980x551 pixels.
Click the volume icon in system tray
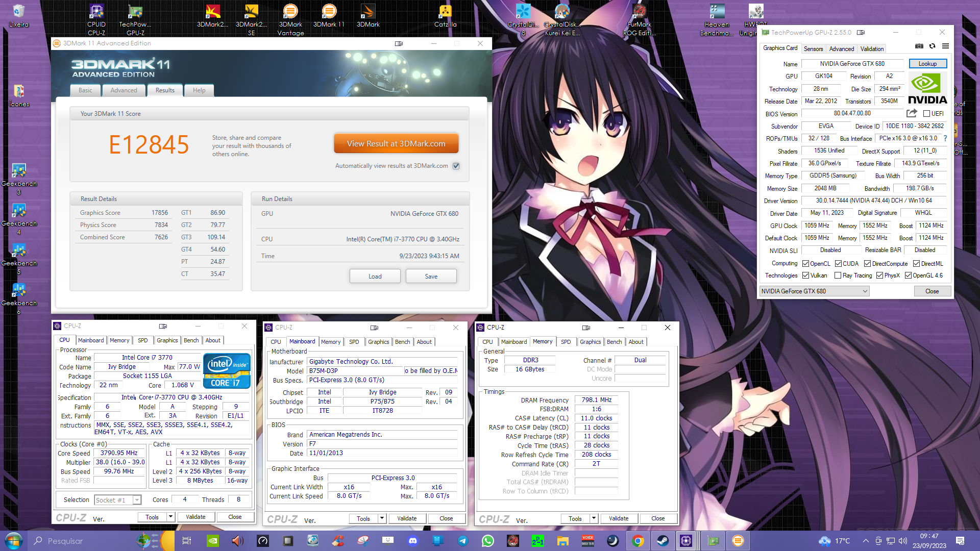[x=903, y=541]
